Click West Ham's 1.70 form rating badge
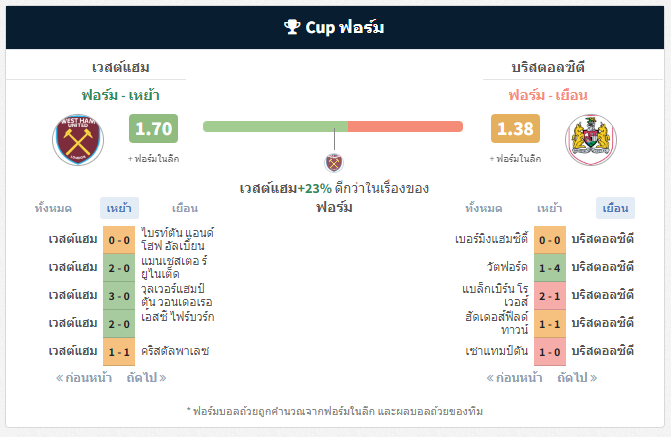 pos(154,128)
